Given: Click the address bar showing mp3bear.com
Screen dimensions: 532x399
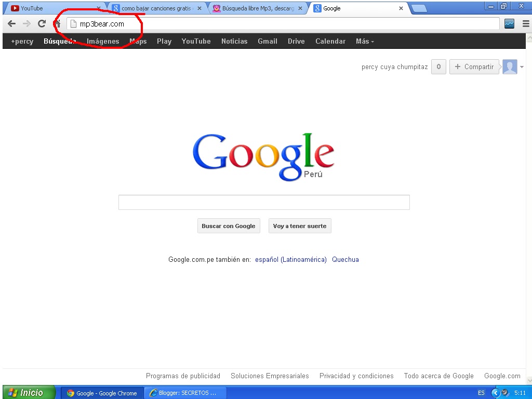Looking at the screenshot, I should (x=283, y=24).
